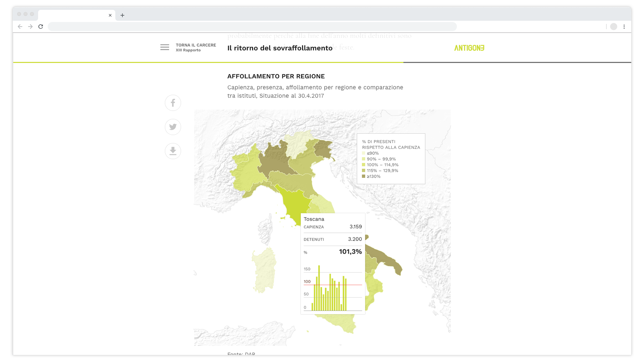Click the Puglia region on the map
This screenshot has width=644, height=362.
(x=386, y=258)
